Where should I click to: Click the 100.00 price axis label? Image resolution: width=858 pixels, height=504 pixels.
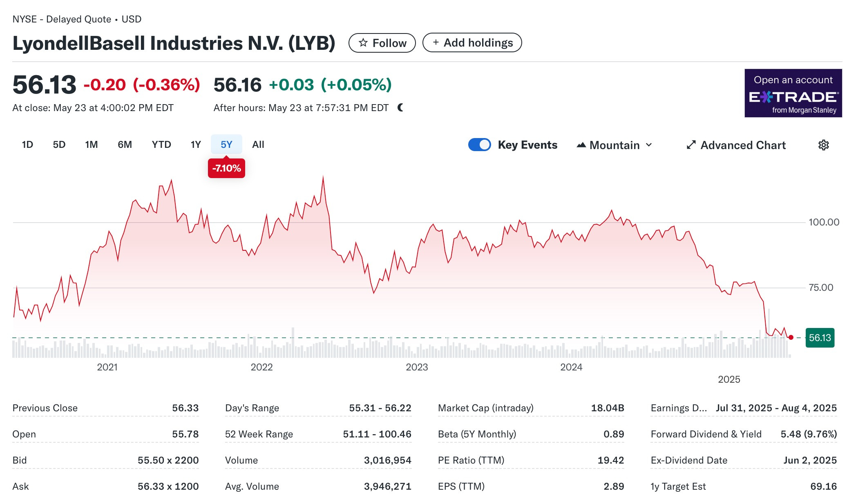click(x=824, y=222)
